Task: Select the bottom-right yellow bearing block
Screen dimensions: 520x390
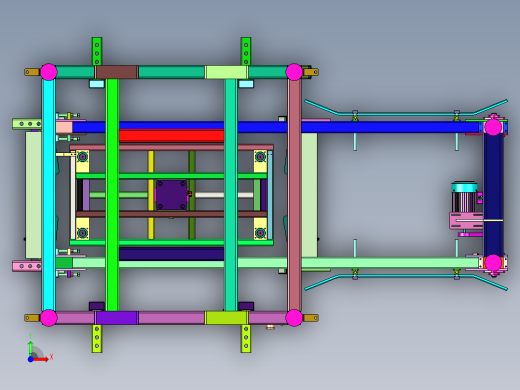Action: [260, 229]
